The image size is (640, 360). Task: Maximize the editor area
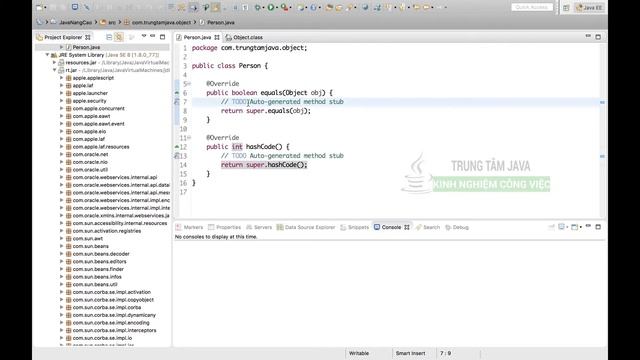tap(598, 37)
